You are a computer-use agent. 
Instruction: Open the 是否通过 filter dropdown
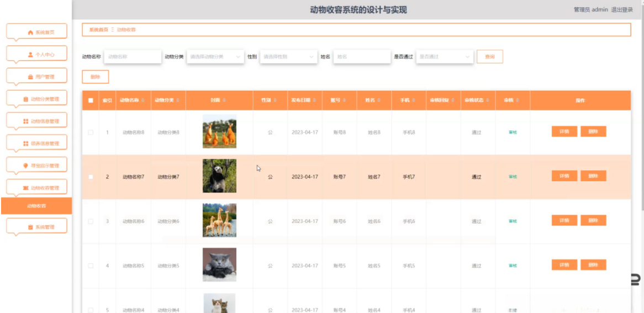point(445,57)
